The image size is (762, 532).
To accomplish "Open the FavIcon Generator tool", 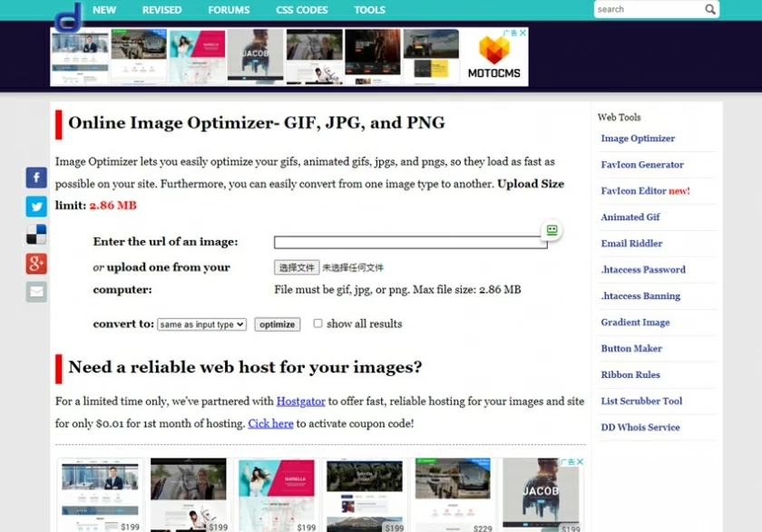I will tap(642, 164).
